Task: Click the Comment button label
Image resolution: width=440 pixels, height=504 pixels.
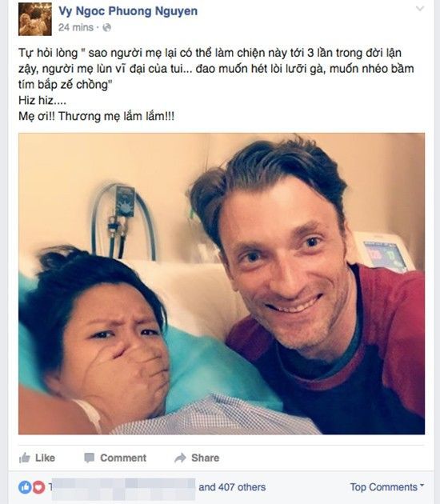Action: [x=123, y=458]
